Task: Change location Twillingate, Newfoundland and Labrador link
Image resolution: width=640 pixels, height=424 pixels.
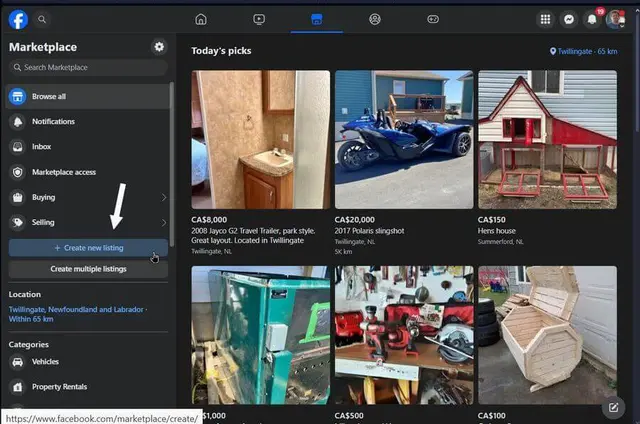Action: [x=78, y=314]
